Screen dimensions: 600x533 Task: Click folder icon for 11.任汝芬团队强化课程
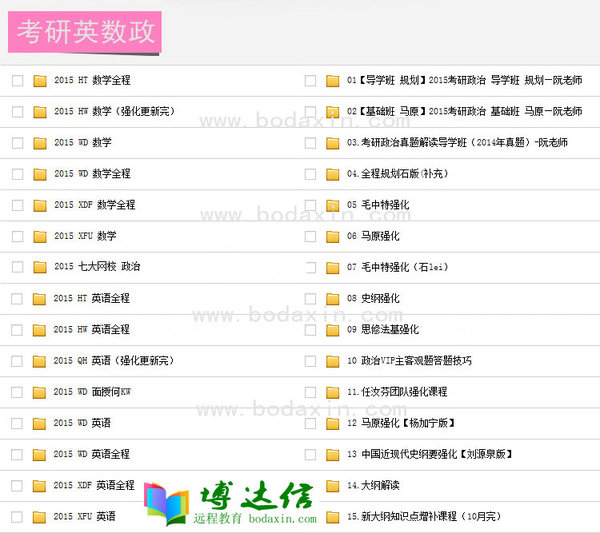333,392
